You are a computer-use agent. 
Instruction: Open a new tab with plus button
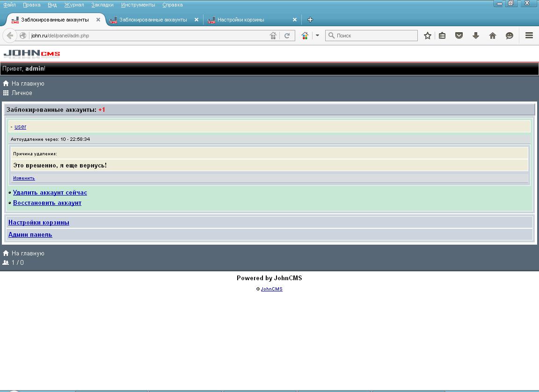click(x=310, y=20)
